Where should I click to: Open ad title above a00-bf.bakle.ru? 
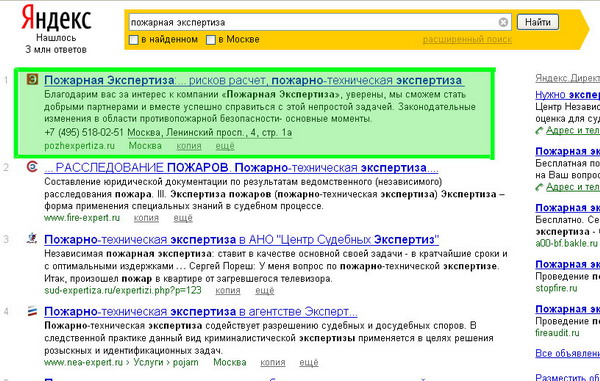click(x=567, y=208)
